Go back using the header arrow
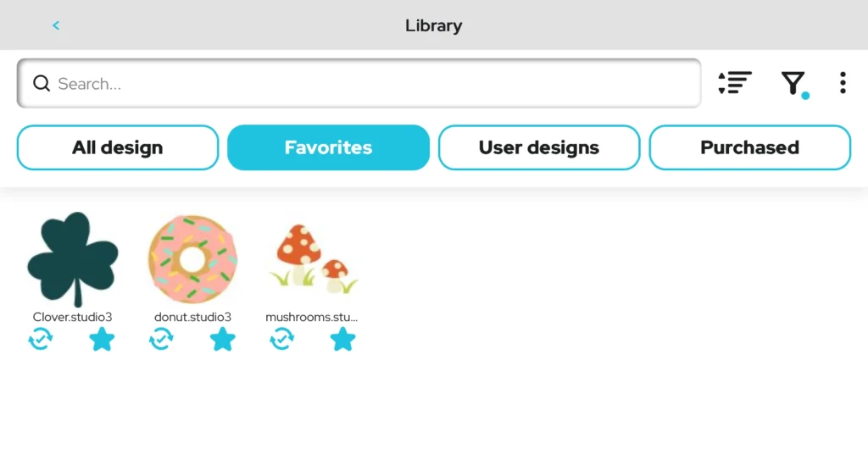 (56, 25)
